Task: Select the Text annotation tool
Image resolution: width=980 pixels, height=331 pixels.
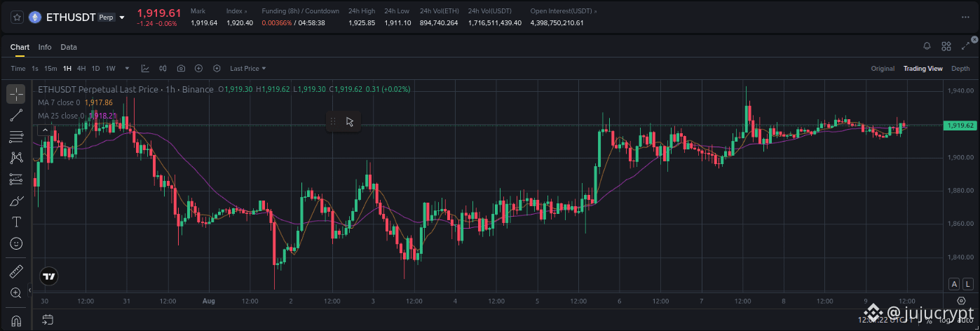Action: pyautogui.click(x=16, y=222)
